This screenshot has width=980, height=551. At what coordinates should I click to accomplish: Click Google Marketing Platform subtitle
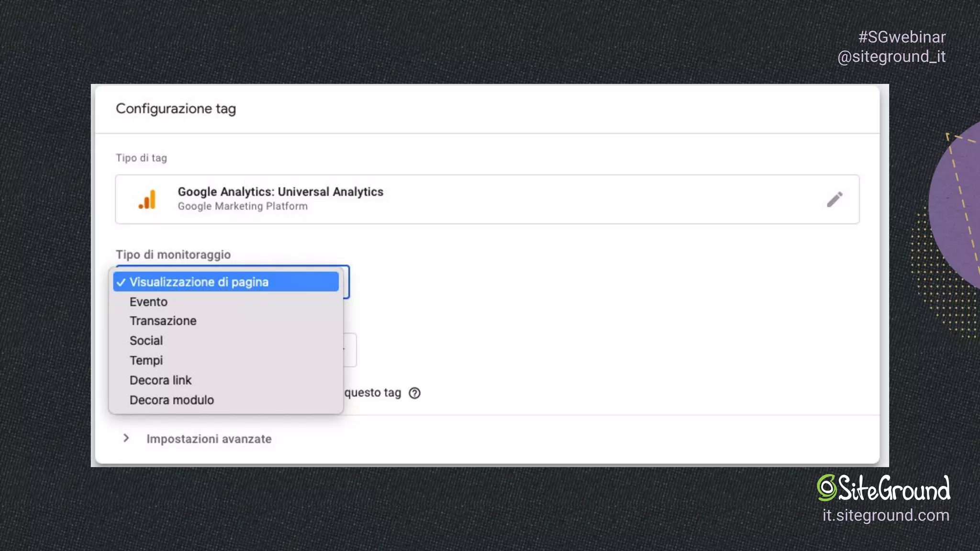tap(243, 206)
